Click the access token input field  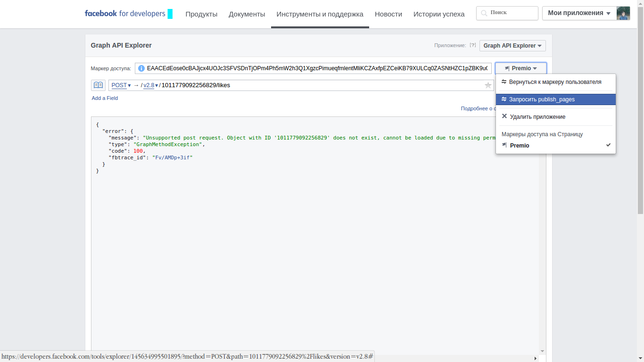click(x=313, y=68)
